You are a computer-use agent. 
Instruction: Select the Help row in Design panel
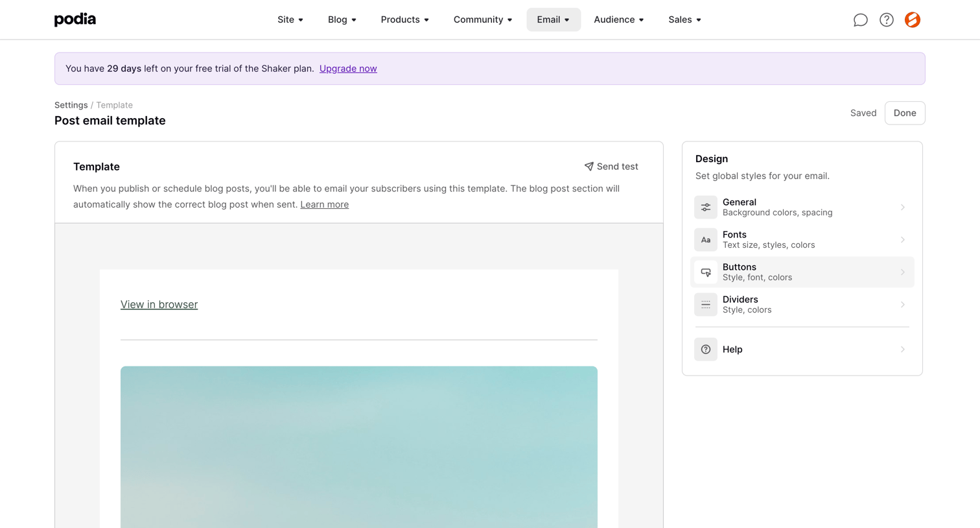point(802,350)
